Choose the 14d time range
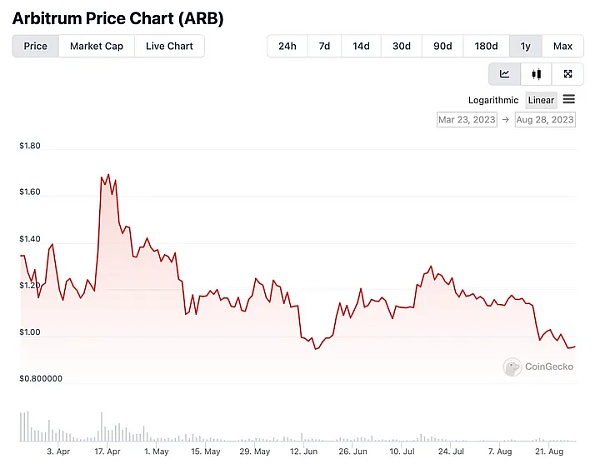Image resolution: width=600 pixels, height=464 pixels. click(361, 46)
